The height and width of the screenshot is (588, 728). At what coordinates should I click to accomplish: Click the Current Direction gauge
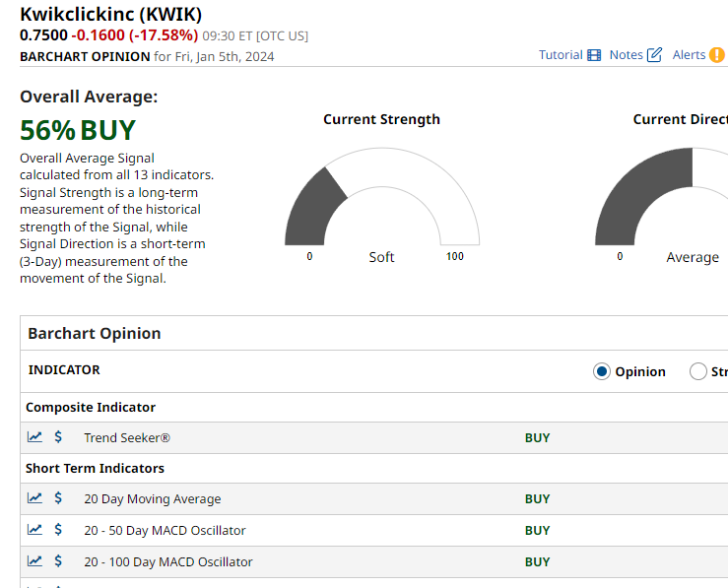662,196
